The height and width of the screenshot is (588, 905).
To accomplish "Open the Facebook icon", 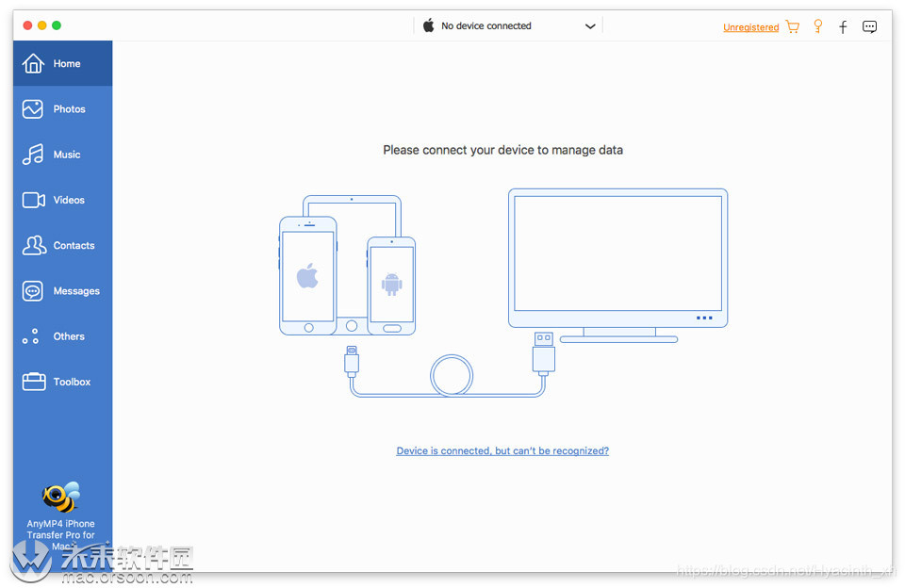I will coord(843,26).
